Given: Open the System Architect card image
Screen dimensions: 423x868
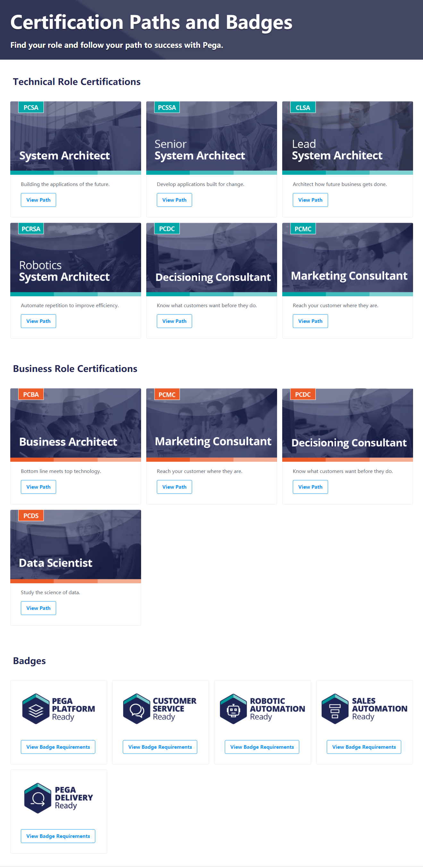Looking at the screenshot, I should [75, 138].
